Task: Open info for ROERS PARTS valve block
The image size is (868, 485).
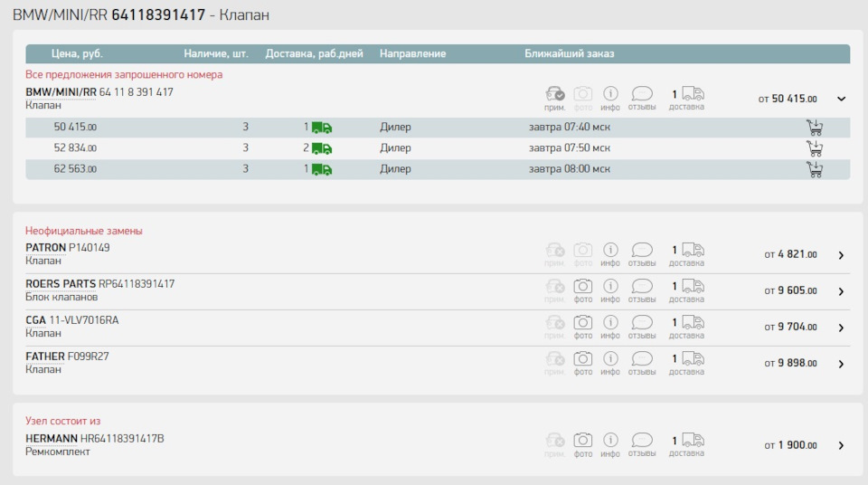Action: coord(610,286)
